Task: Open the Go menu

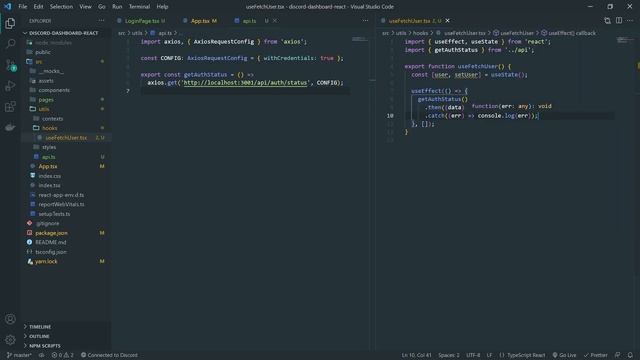Action: (x=102, y=7)
